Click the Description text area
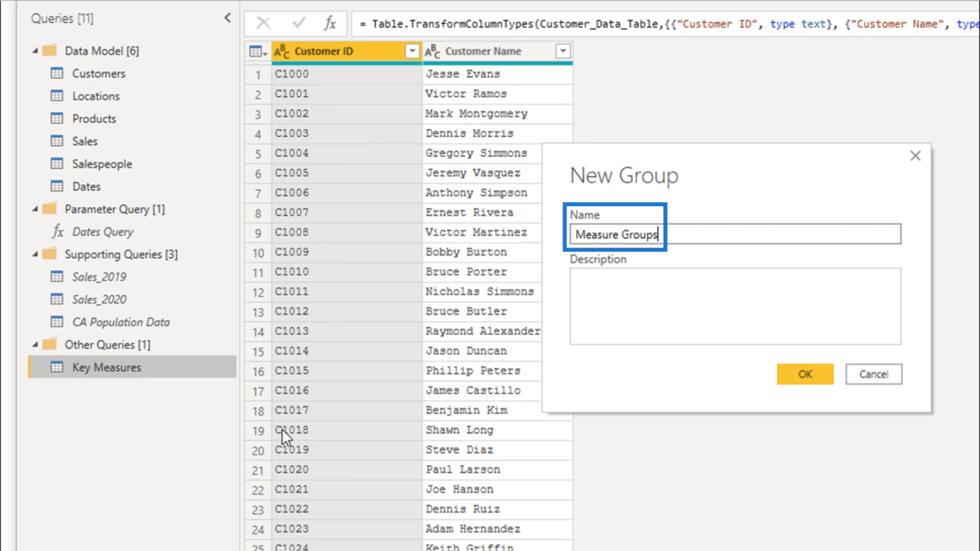 (735, 306)
